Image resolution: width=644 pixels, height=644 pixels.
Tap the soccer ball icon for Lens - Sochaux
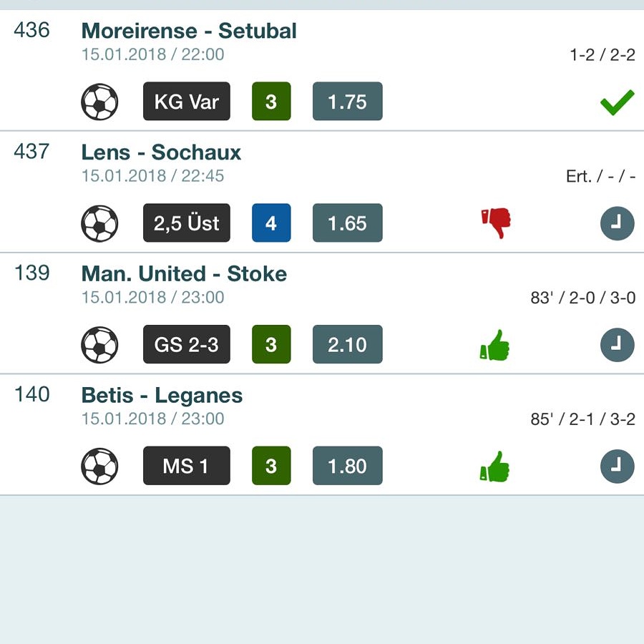tap(99, 223)
